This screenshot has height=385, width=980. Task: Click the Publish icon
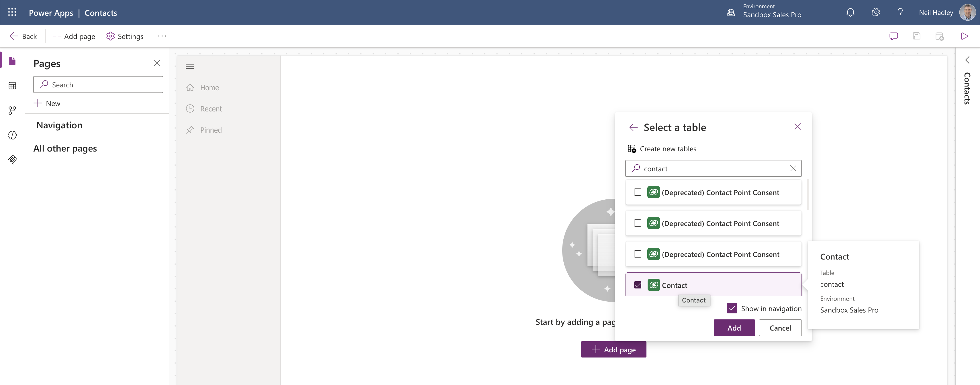click(939, 36)
